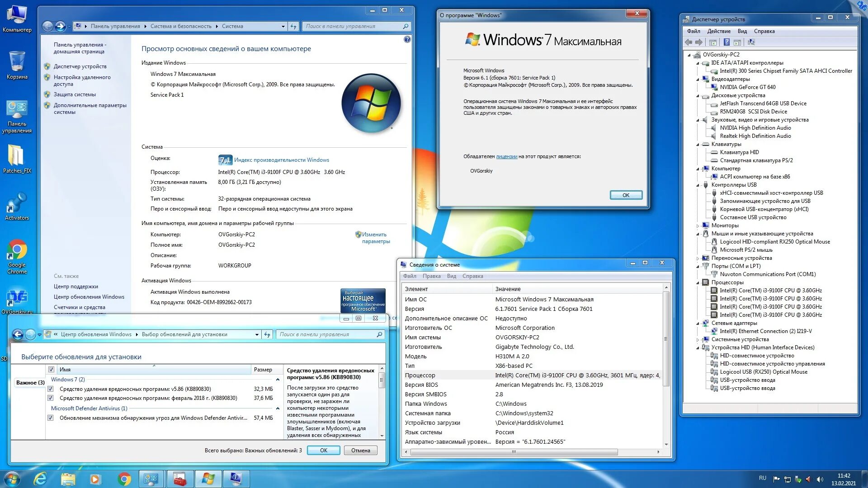
Task: Uncheck the Windows Defender Antivirus definition update
Action: coord(51,418)
